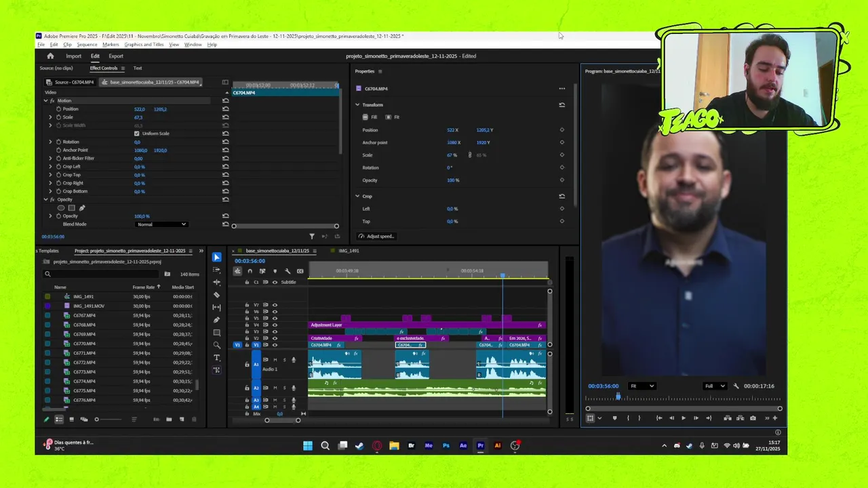Mute audio track A1

click(275, 360)
